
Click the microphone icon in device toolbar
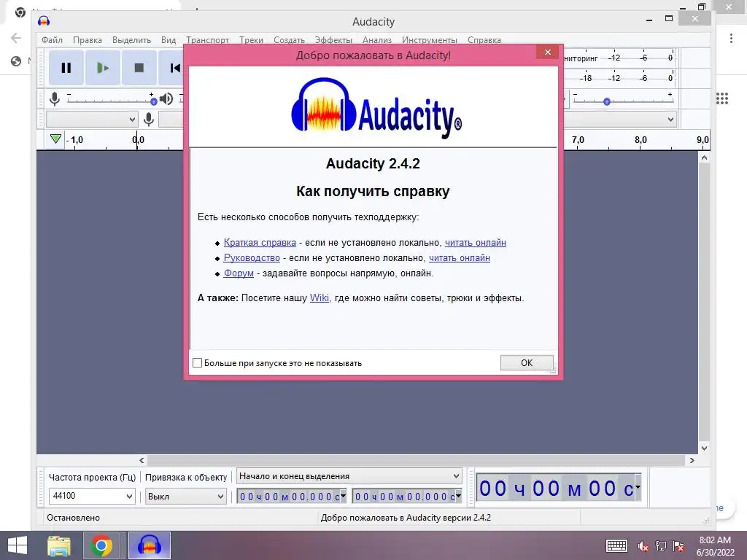coord(149,119)
